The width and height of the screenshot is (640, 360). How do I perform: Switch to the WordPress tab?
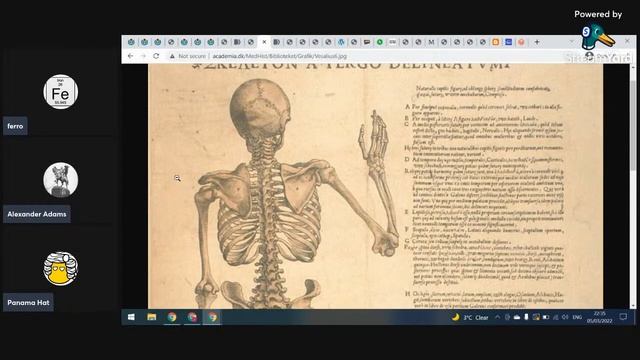click(x=341, y=42)
